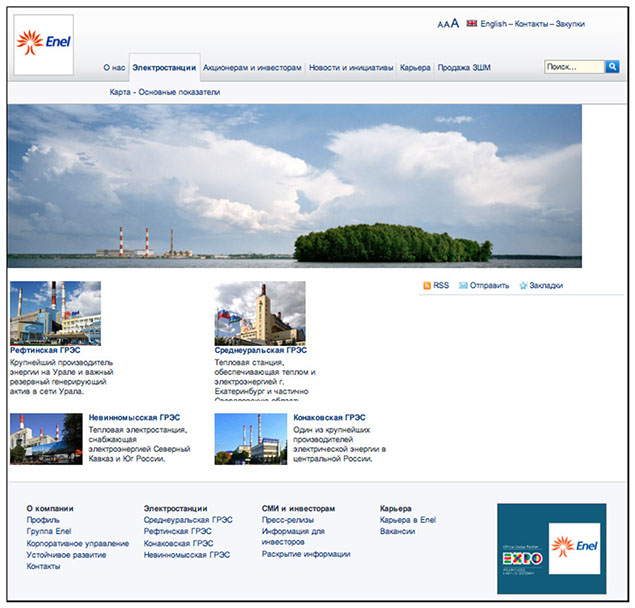This screenshot has width=635, height=608.
Task: Open the Закупки link in top bar
Action: click(571, 23)
